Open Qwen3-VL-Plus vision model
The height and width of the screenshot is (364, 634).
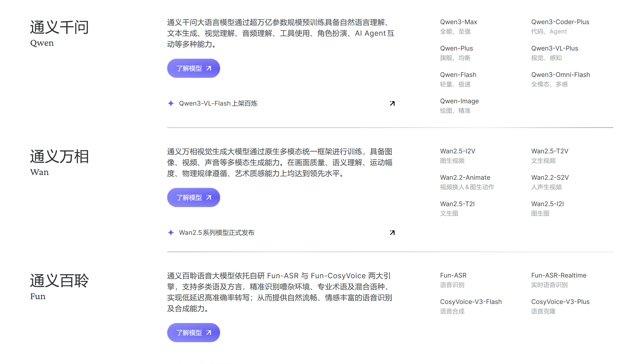click(554, 48)
